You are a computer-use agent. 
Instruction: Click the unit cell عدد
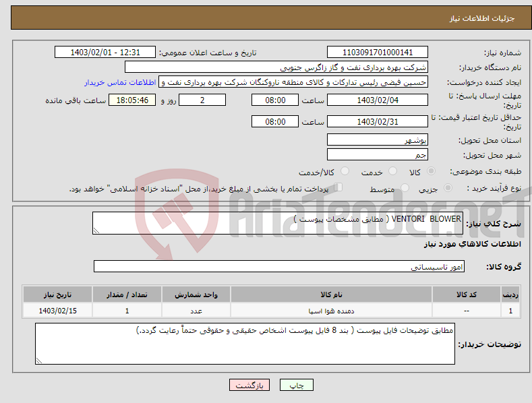196,311
